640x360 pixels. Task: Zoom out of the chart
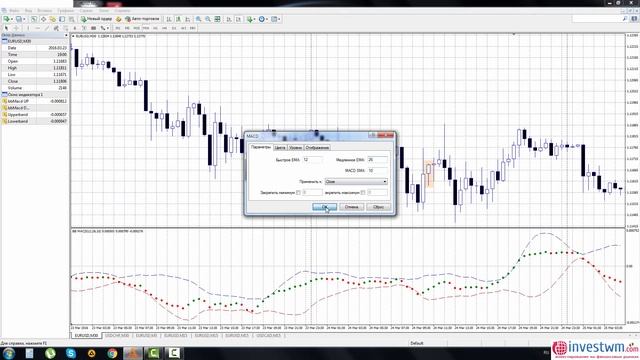coord(208,19)
